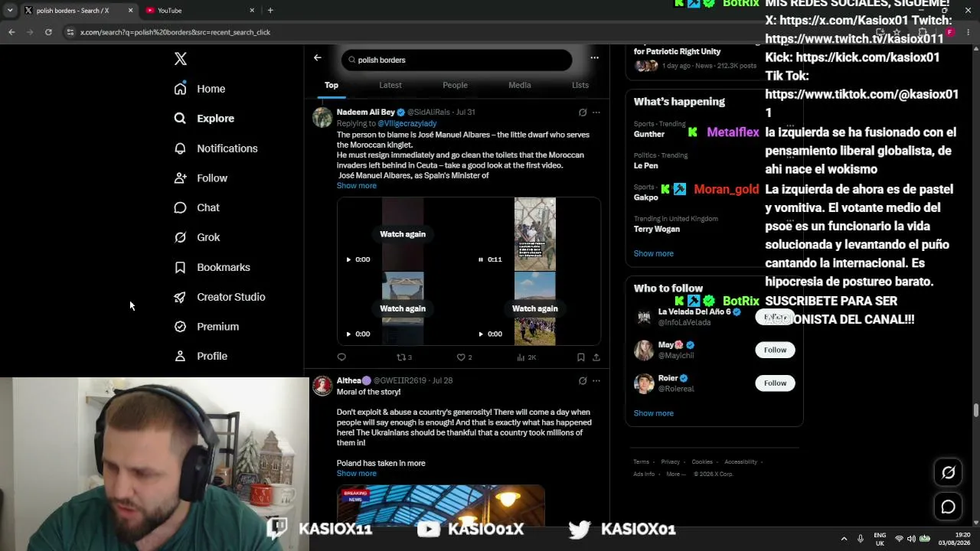Image resolution: width=980 pixels, height=551 pixels.
Task: Show more trends under What's happening
Action: (x=654, y=253)
